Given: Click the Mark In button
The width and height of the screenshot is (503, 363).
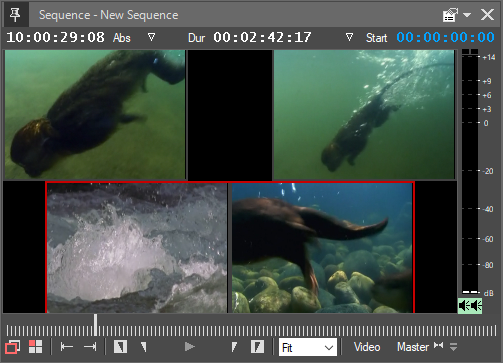Looking at the screenshot, I should 120,347.
